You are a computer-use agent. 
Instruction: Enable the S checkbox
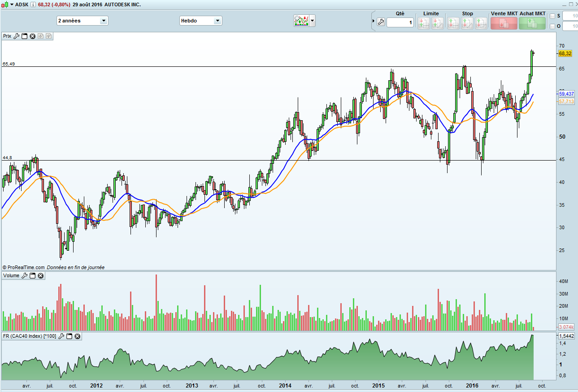point(552,16)
